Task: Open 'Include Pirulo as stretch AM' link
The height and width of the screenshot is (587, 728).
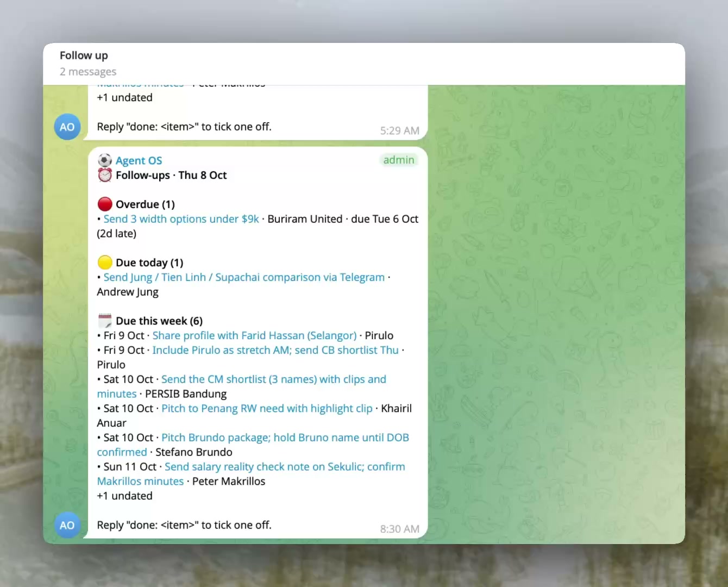Action: point(275,350)
